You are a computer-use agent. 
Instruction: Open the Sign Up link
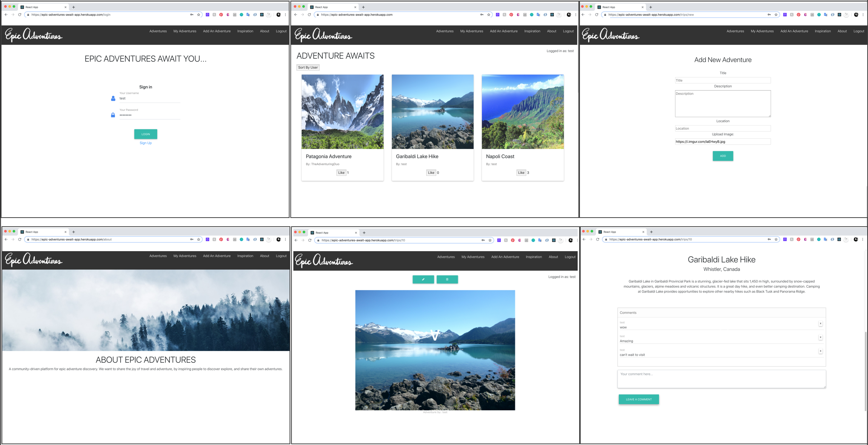point(146,143)
